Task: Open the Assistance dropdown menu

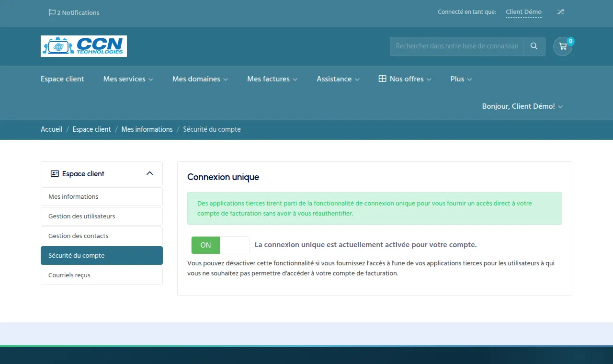Action: (x=338, y=79)
